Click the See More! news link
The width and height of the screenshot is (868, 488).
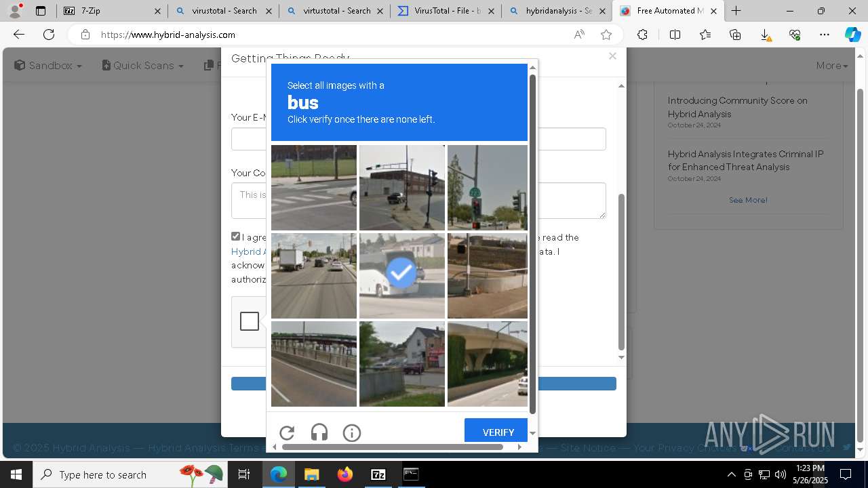748,200
